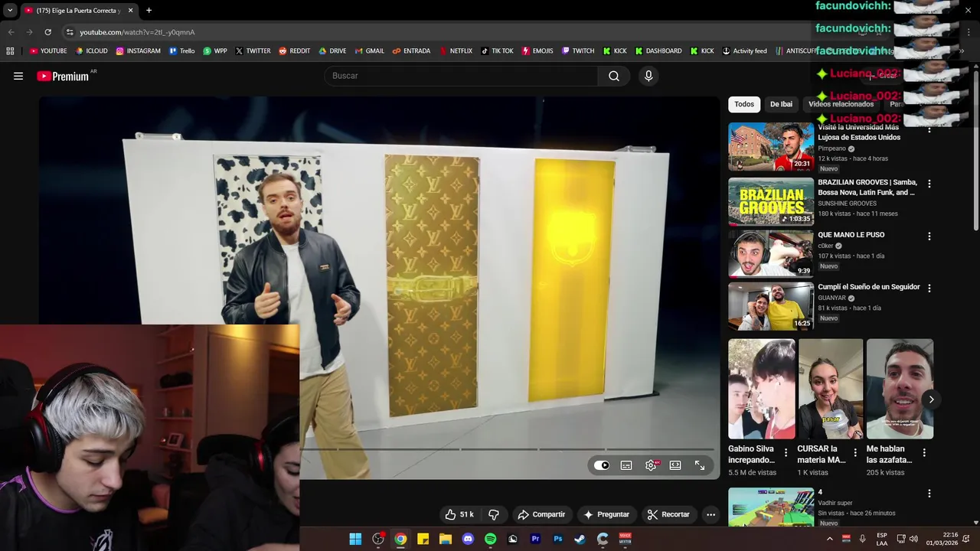Open BRAZILIAN GROOVES video thumbnail

click(x=770, y=202)
